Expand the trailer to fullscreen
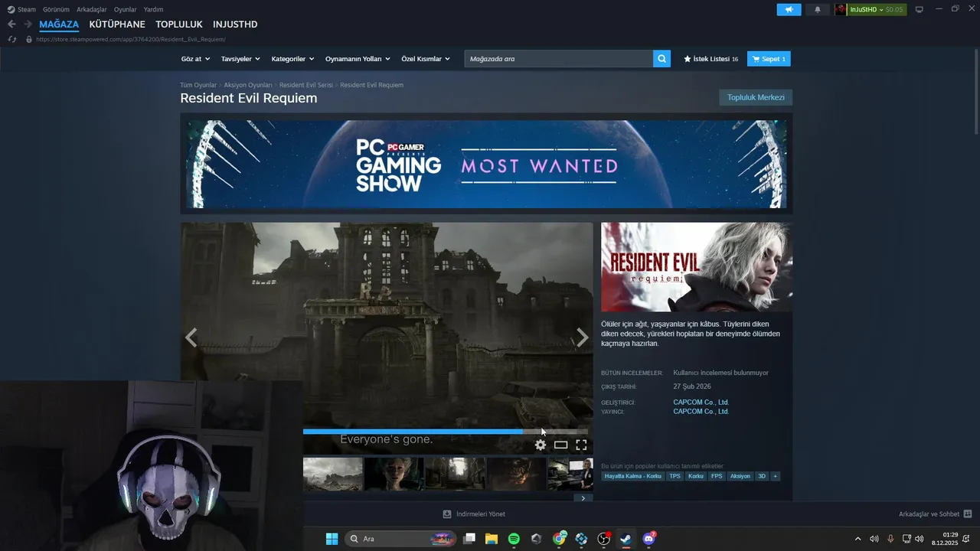 (581, 445)
